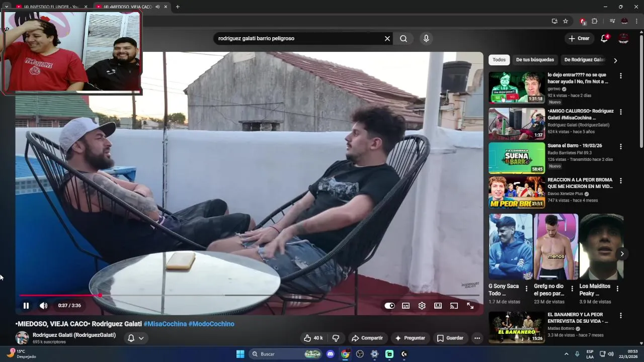Open a new browser tab
Image resolution: width=644 pixels, height=362 pixels.
click(x=178, y=7)
